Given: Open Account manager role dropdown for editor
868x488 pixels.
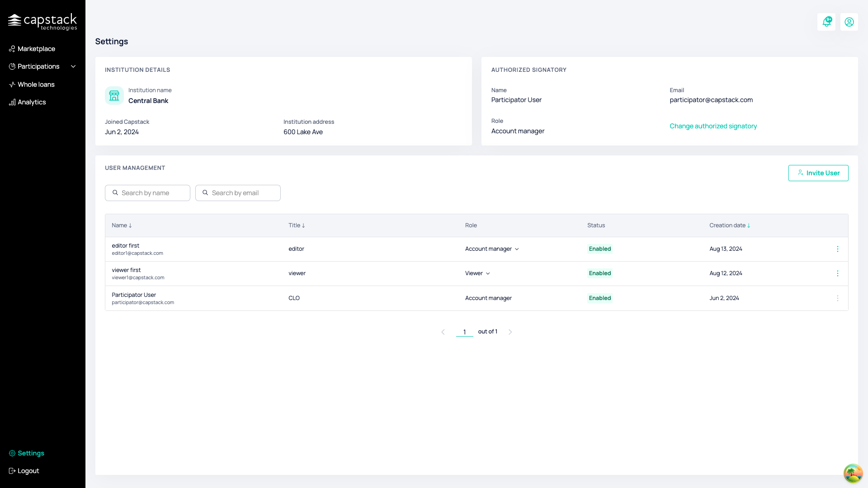Looking at the screenshot, I should click(492, 249).
